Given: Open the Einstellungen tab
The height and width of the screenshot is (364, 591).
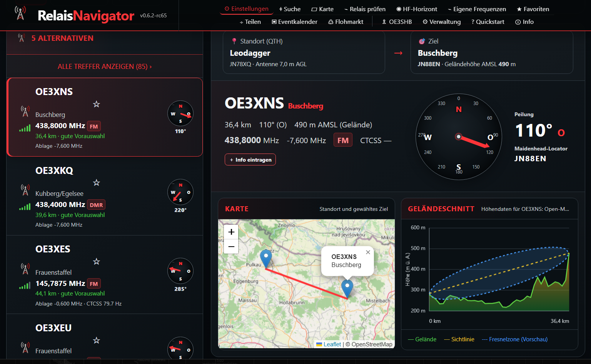Looking at the screenshot, I should click(x=246, y=8).
